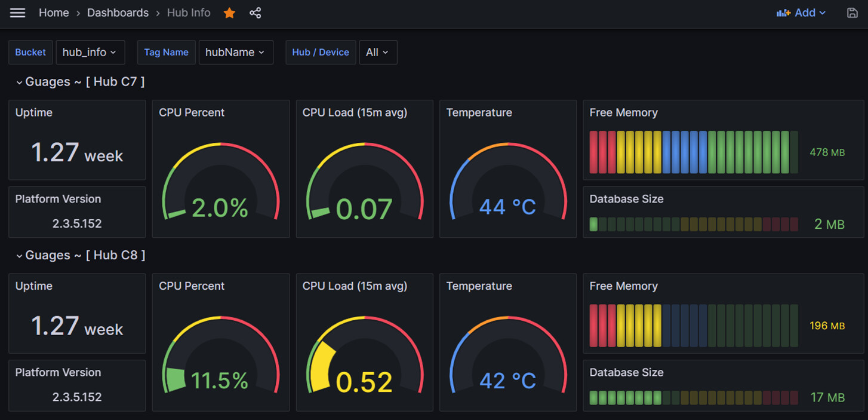Click Hub C7 CPU Percent panel title
The image size is (868, 420).
pos(192,112)
